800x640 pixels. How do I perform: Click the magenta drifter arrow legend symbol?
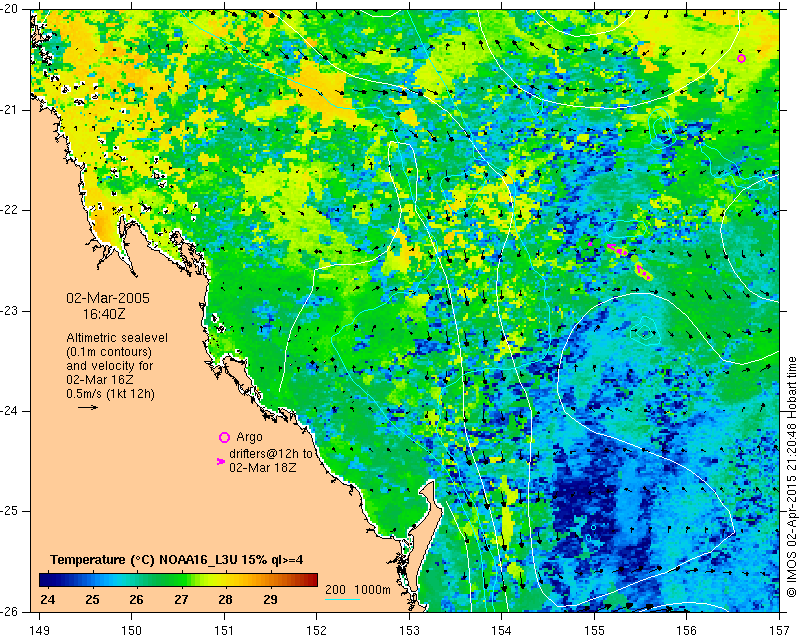point(221,461)
